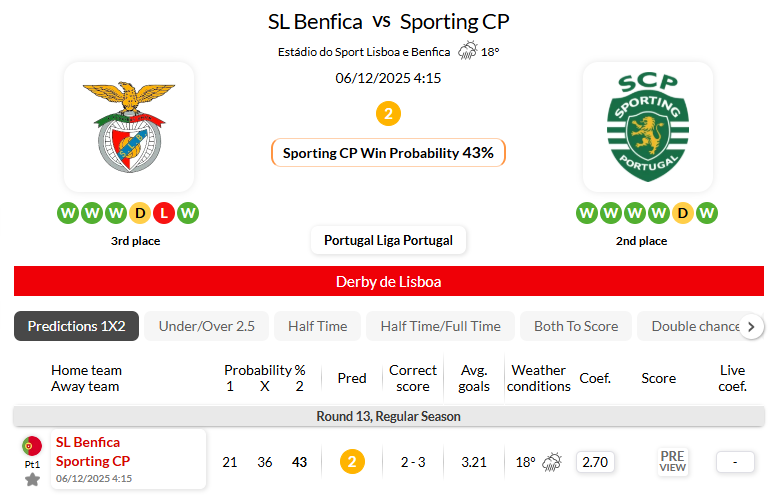Viewport: 774px width, 501px height.
Task: Click Benfica's red L form badge
Action: [x=164, y=213]
